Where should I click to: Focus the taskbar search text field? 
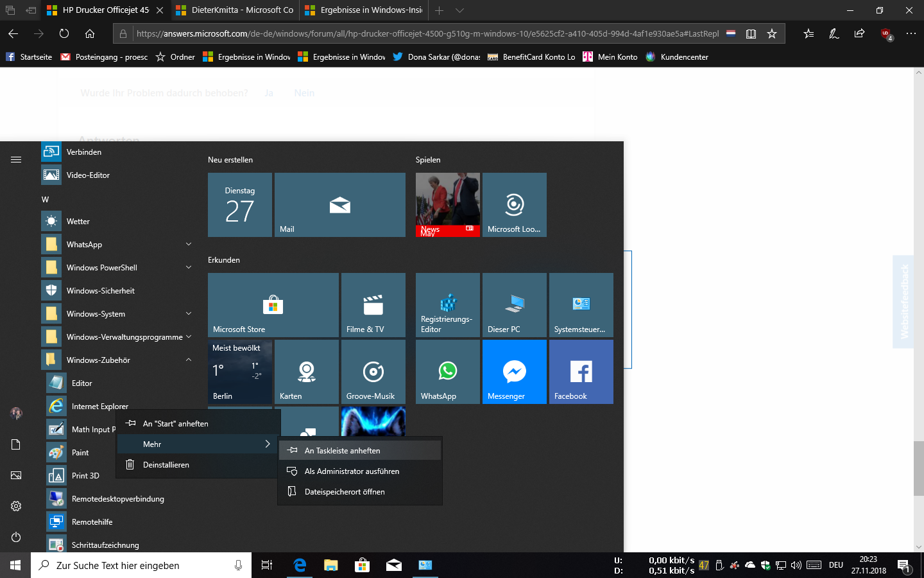141,565
